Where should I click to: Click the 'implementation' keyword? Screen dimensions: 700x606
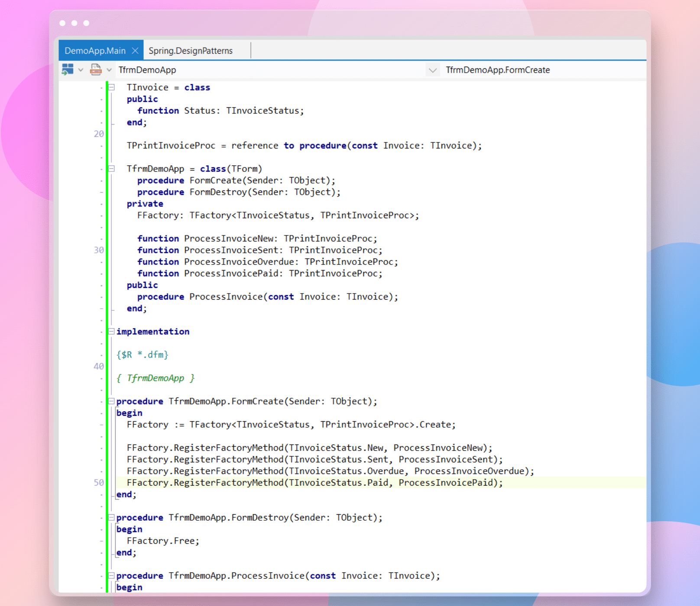152,332
